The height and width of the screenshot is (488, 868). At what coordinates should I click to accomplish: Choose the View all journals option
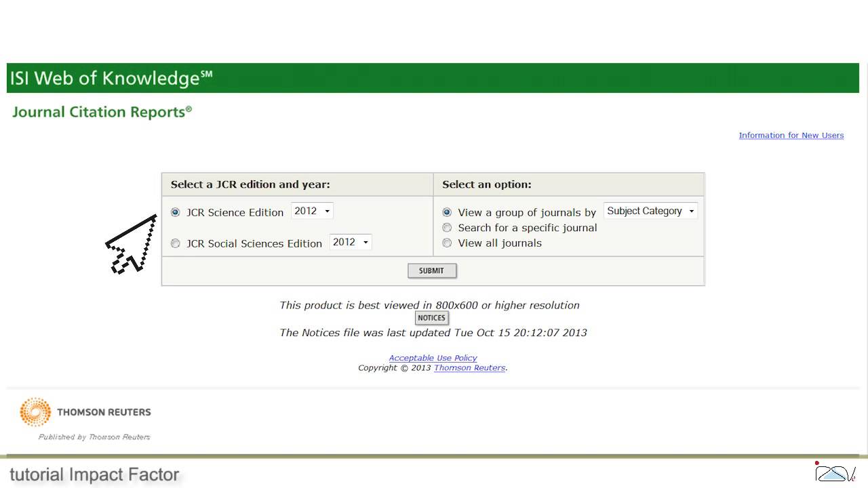tap(447, 243)
